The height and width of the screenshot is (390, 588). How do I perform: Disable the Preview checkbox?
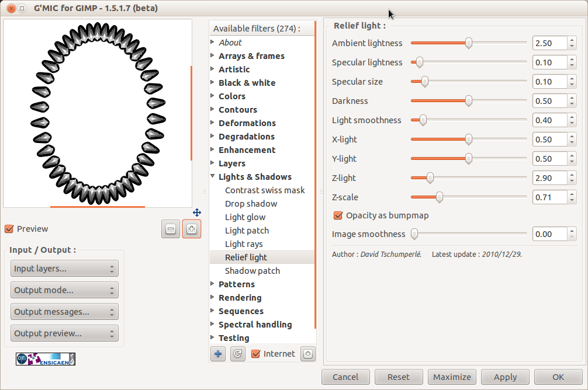9,229
